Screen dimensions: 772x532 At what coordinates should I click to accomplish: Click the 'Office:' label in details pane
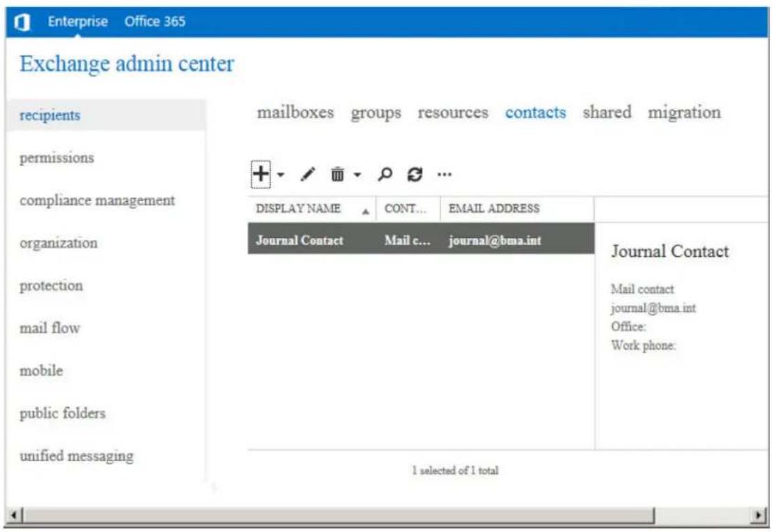coord(629,327)
